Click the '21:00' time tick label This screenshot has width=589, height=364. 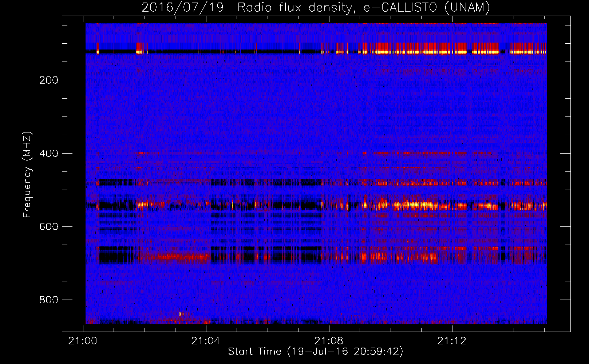[x=83, y=341]
